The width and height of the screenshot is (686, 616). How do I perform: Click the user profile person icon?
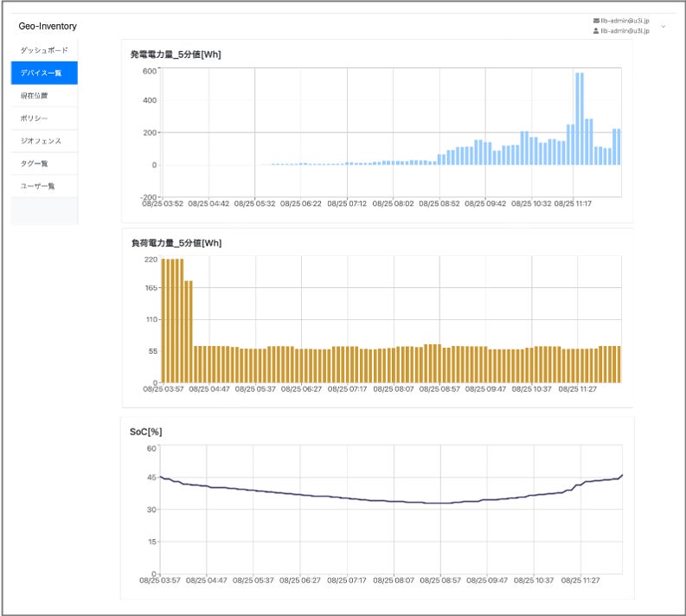(596, 30)
